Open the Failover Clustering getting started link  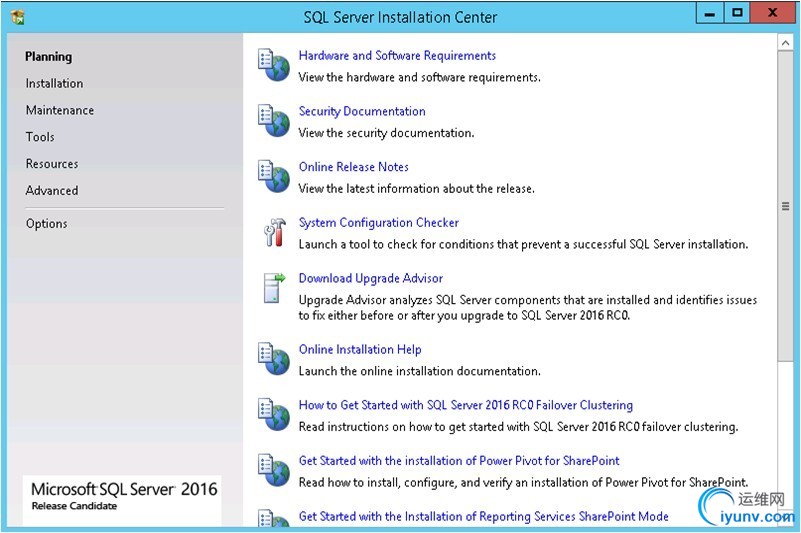[465, 405]
